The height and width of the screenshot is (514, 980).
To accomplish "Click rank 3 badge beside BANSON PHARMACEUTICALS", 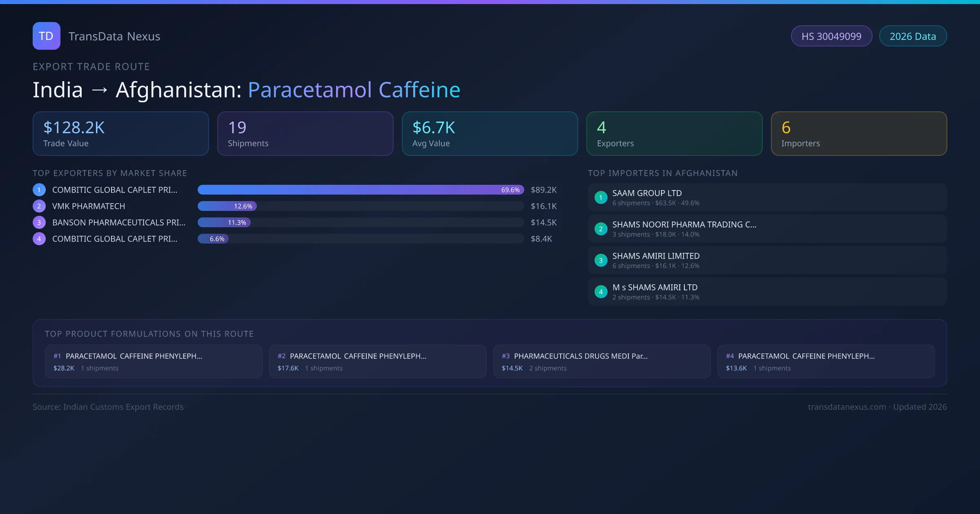I will (39, 222).
